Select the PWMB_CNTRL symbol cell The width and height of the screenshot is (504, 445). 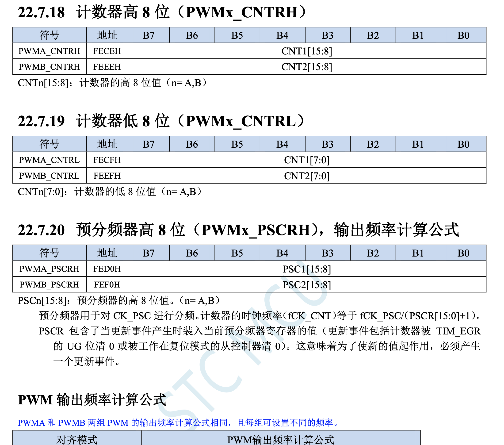pos(50,176)
